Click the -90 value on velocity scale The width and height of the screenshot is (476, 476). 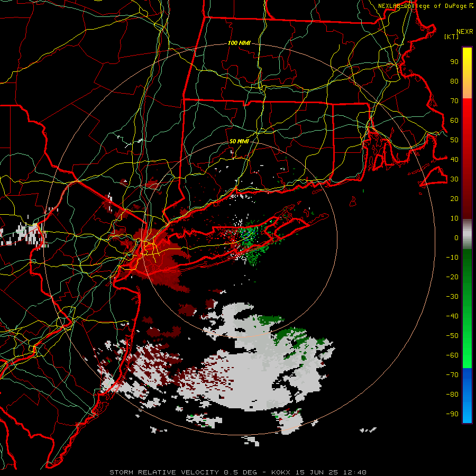[452, 414]
